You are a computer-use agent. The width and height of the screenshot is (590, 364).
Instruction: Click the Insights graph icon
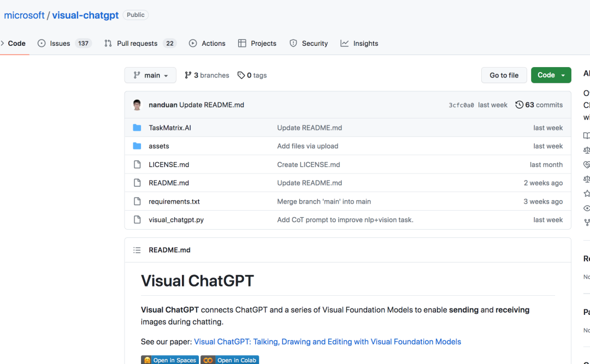[344, 43]
